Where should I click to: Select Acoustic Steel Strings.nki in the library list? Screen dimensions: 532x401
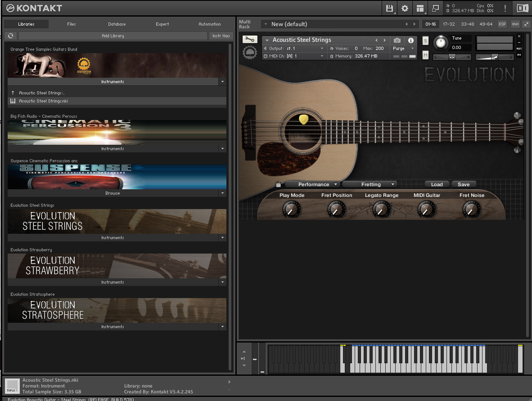117,101
